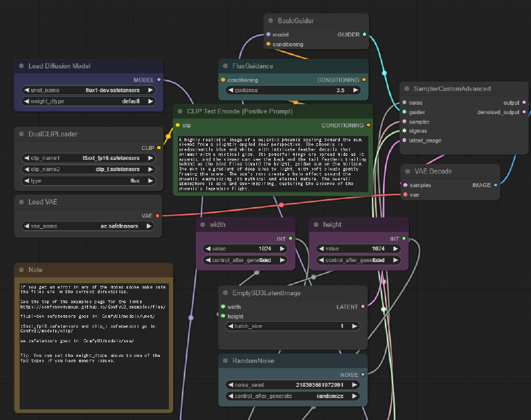The width and height of the screenshot is (531, 420).
Task: Increase batch_size with right arrow
Action: coord(354,326)
